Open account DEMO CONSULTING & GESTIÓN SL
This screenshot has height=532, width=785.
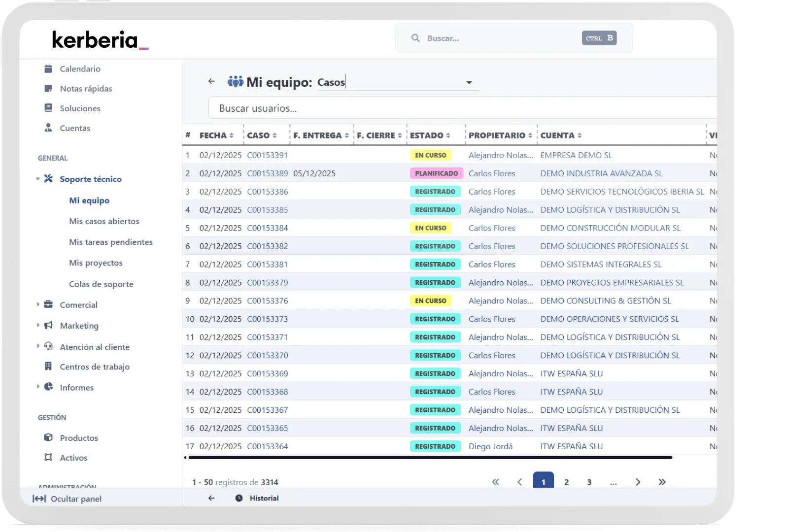(606, 301)
